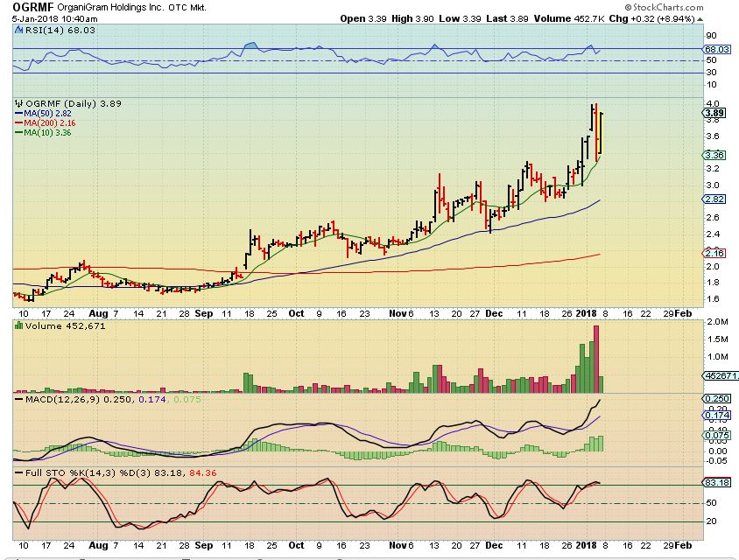This screenshot has width=739, height=560.
Task: Click the red 84.36 %D value in STO label
Action: [x=202, y=472]
